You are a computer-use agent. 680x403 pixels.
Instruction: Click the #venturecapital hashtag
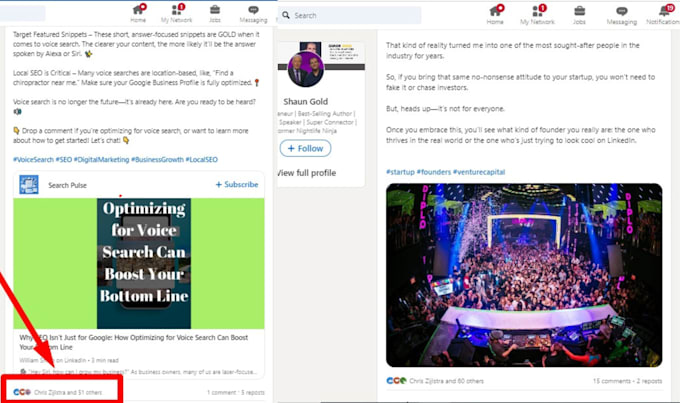click(x=479, y=172)
